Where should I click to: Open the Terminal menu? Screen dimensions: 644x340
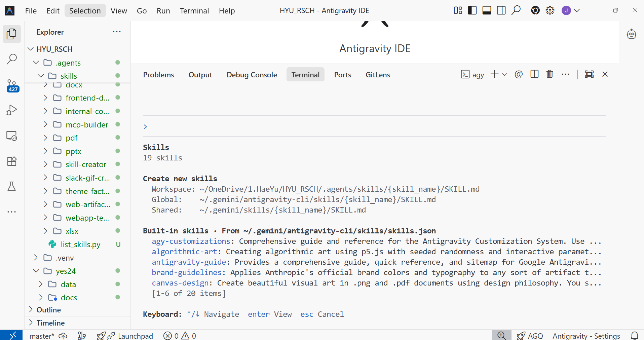pos(194,11)
